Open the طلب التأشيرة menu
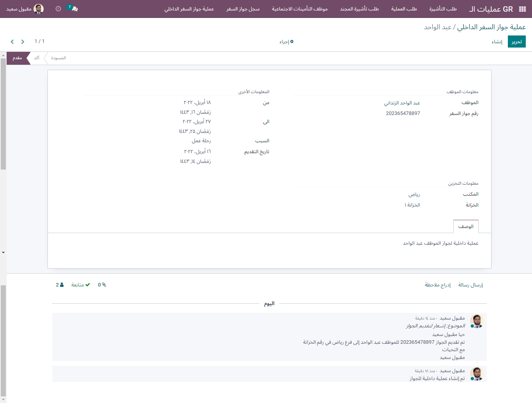 [443, 9]
